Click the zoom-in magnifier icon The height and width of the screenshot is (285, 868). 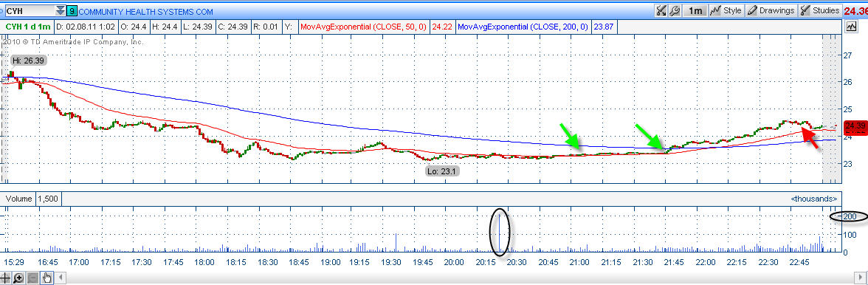18,278
